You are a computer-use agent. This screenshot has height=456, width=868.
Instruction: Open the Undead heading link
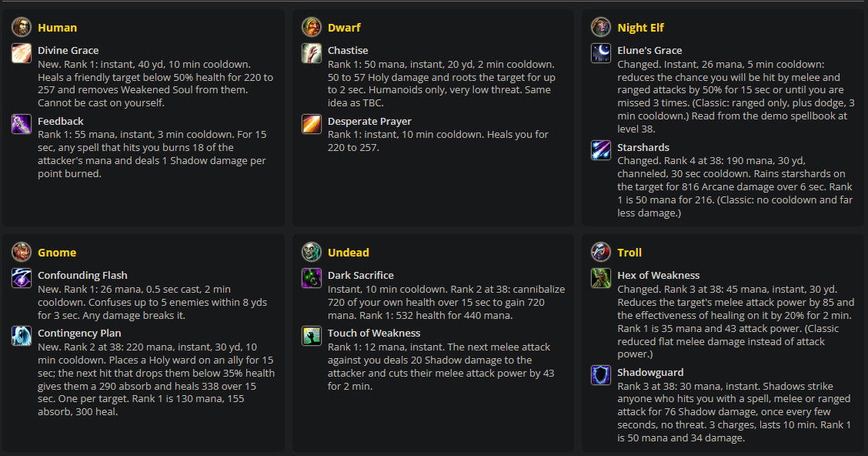pos(348,253)
